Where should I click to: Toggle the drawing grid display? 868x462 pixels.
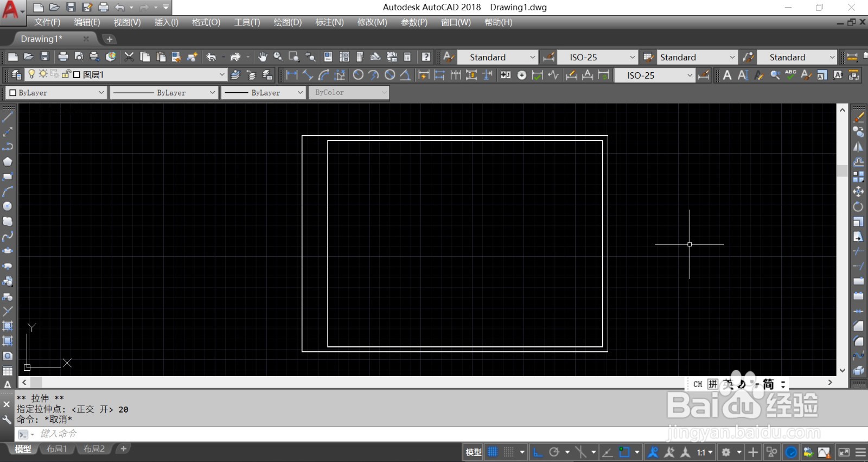(x=493, y=452)
